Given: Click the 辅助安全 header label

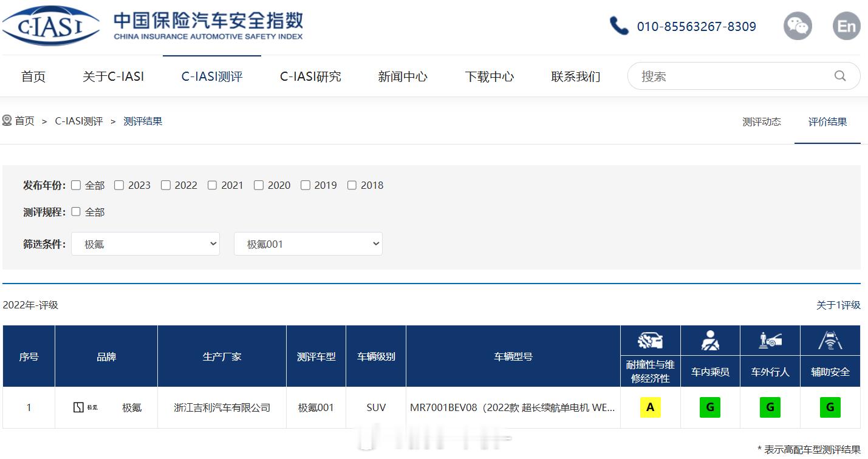Looking at the screenshot, I should click(830, 372).
